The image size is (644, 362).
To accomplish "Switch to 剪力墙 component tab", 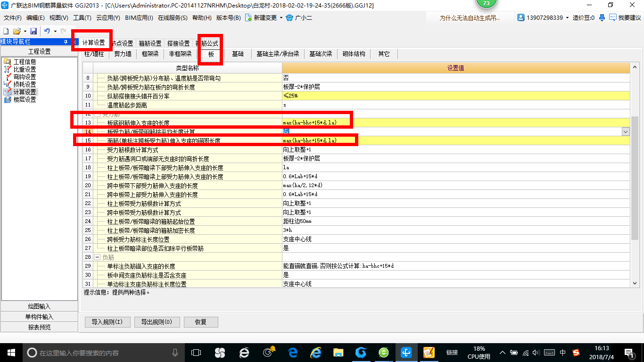I will [x=123, y=54].
